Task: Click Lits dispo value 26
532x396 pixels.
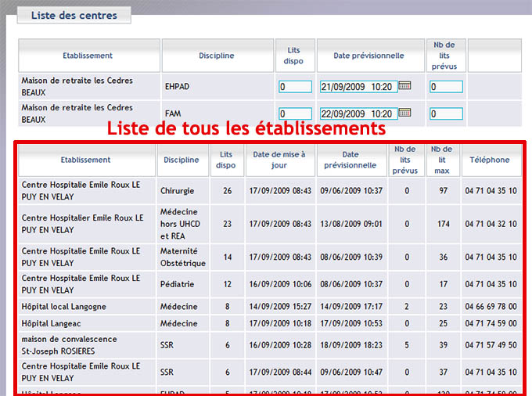Action: click(228, 191)
